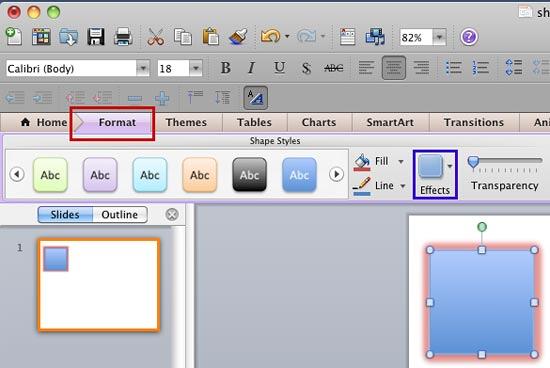Open the Media Browser icon
Viewport: 550px width, 368px height.
click(375, 36)
